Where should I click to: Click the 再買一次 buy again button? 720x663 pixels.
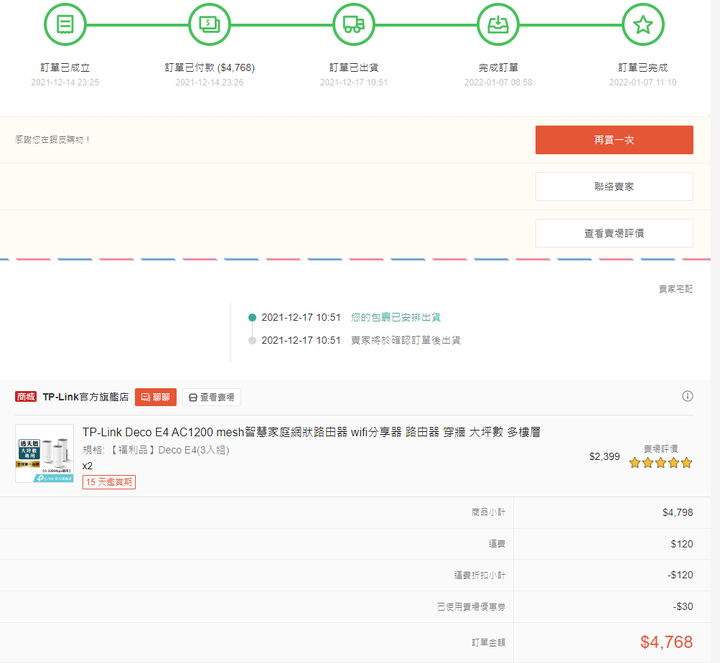614,140
